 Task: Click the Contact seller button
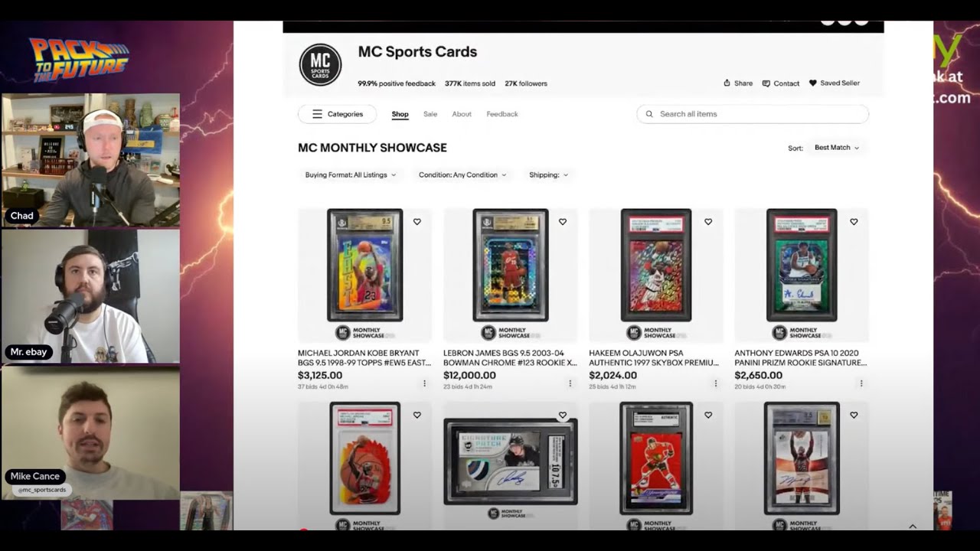point(781,83)
